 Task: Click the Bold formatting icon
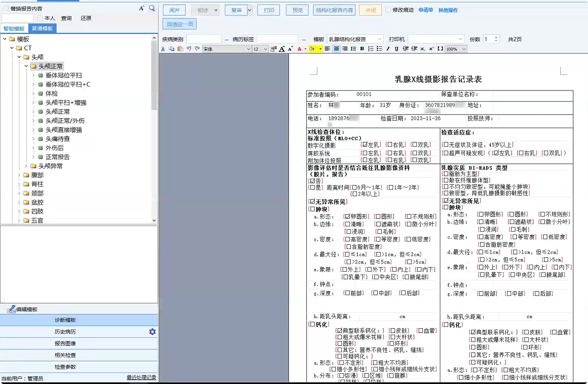[x=362, y=49]
